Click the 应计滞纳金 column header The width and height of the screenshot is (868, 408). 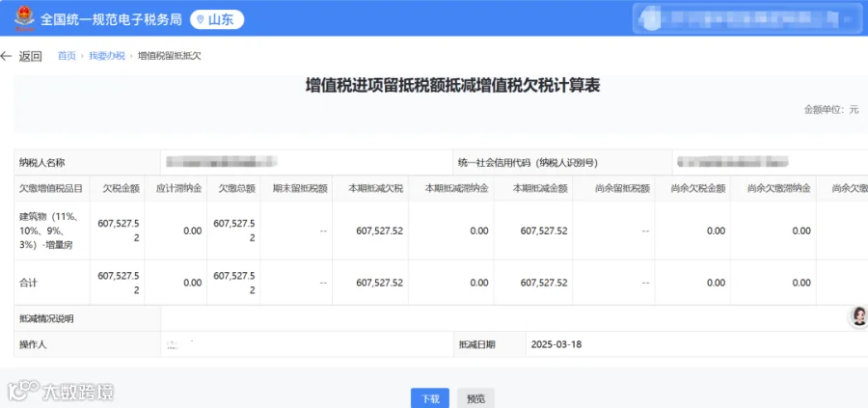(x=178, y=188)
